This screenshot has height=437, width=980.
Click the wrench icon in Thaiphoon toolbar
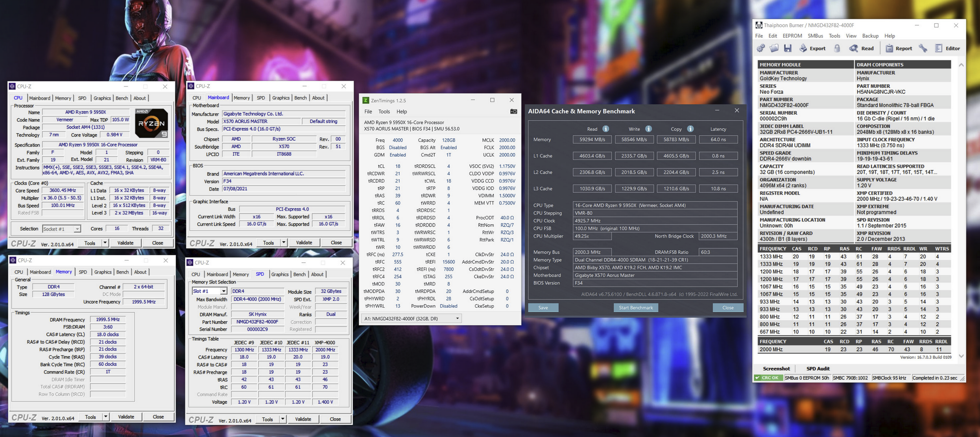point(923,48)
